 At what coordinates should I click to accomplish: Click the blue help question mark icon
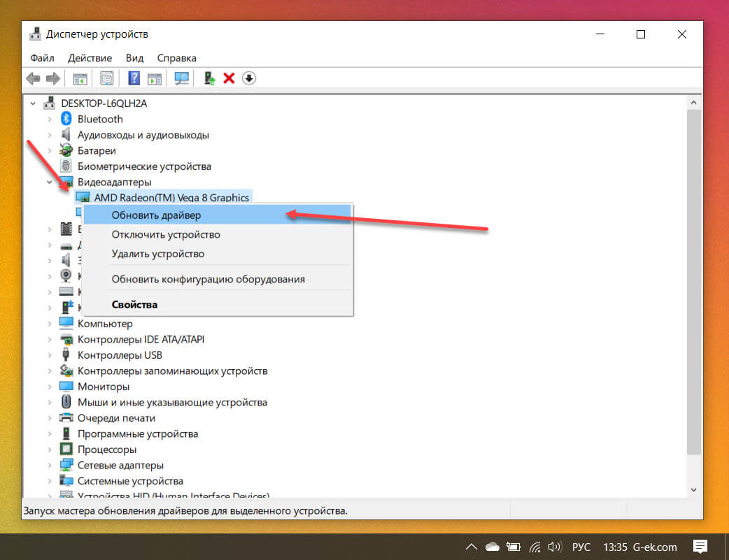pyautogui.click(x=134, y=78)
